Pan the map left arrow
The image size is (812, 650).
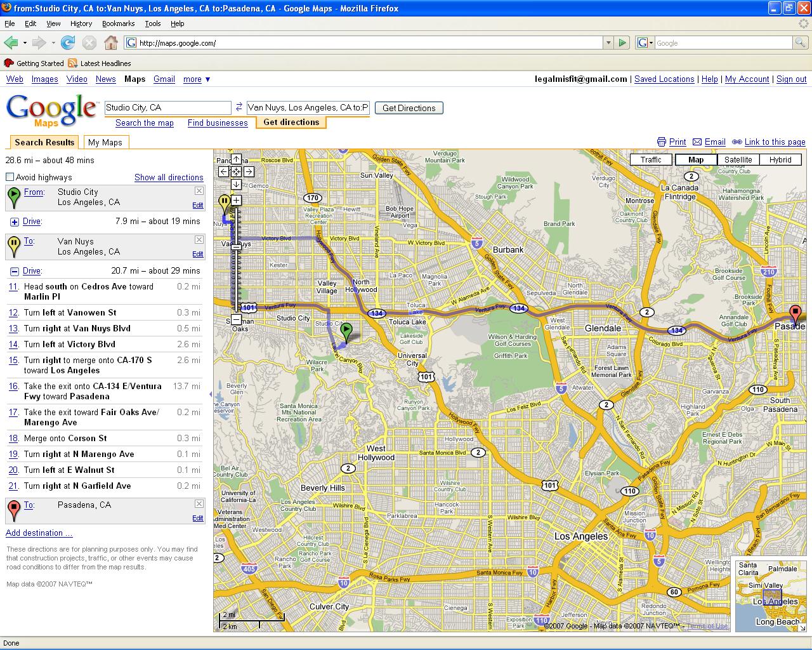click(x=224, y=171)
